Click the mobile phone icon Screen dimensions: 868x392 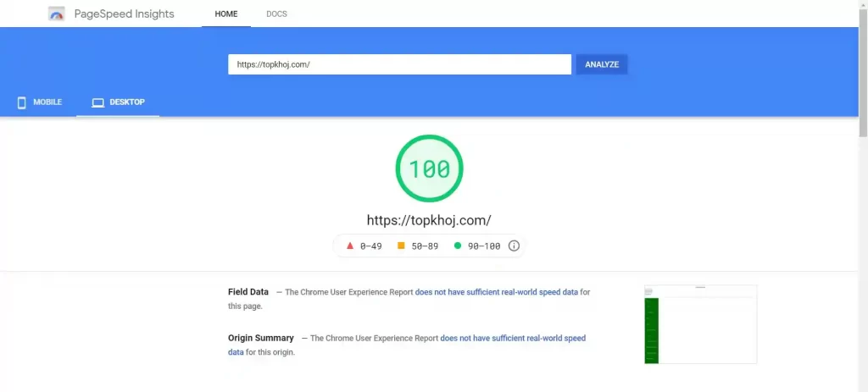21,102
